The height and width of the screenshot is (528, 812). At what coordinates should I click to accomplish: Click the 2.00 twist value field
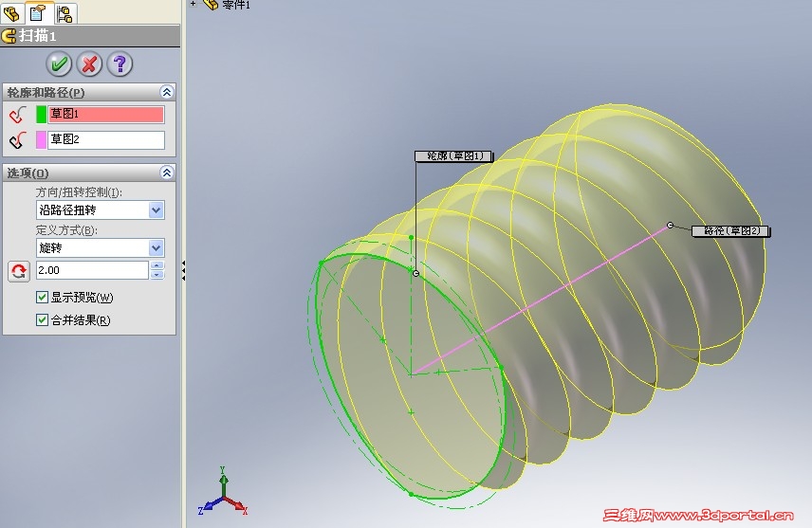pos(92,270)
